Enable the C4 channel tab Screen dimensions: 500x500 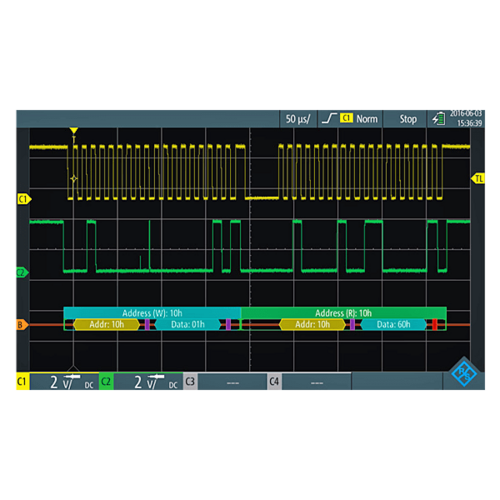pyautogui.click(x=274, y=381)
